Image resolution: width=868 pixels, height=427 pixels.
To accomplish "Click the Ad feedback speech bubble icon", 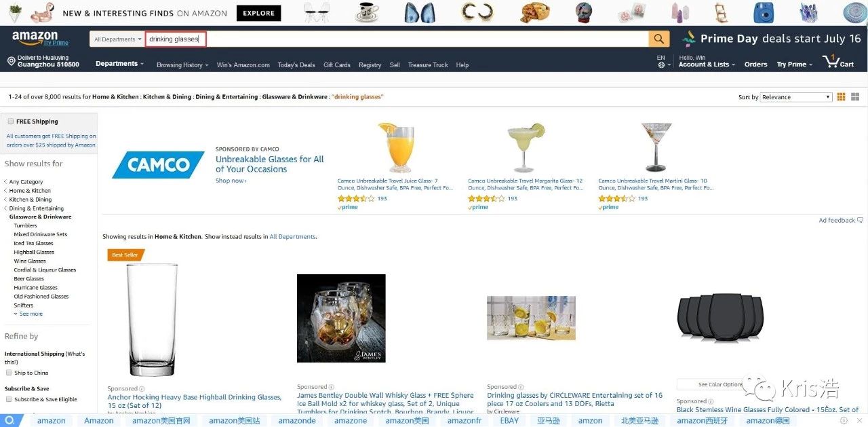I will click(x=860, y=220).
